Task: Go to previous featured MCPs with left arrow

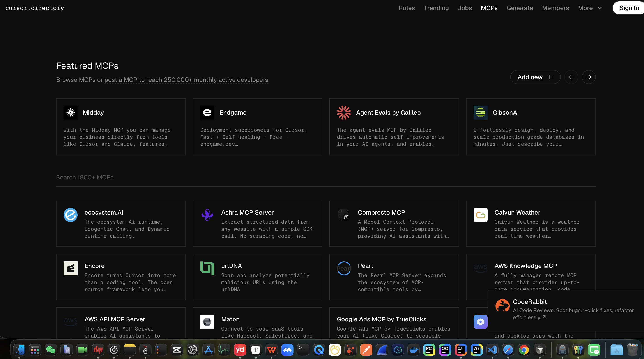Action: (x=571, y=77)
